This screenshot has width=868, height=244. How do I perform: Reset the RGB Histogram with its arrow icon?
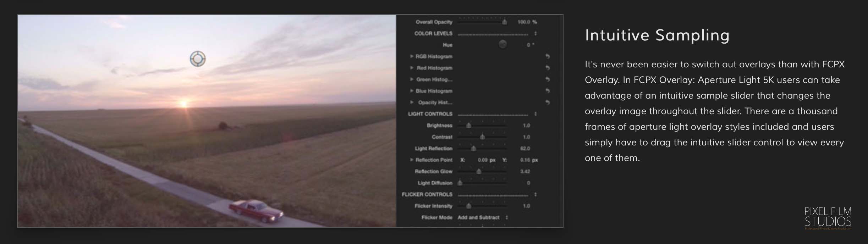click(x=548, y=56)
